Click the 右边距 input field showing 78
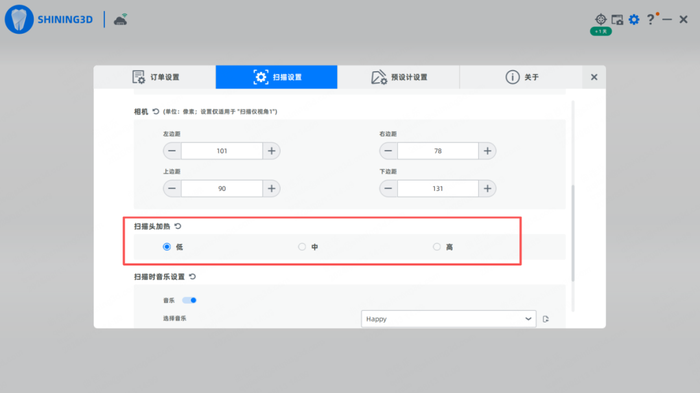This screenshot has width=700, height=393. pyautogui.click(x=438, y=151)
